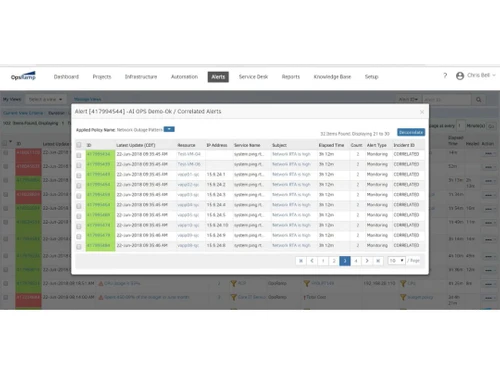500x375 pixels.
Task: Open the Infrastructure menu
Action: tap(141, 77)
